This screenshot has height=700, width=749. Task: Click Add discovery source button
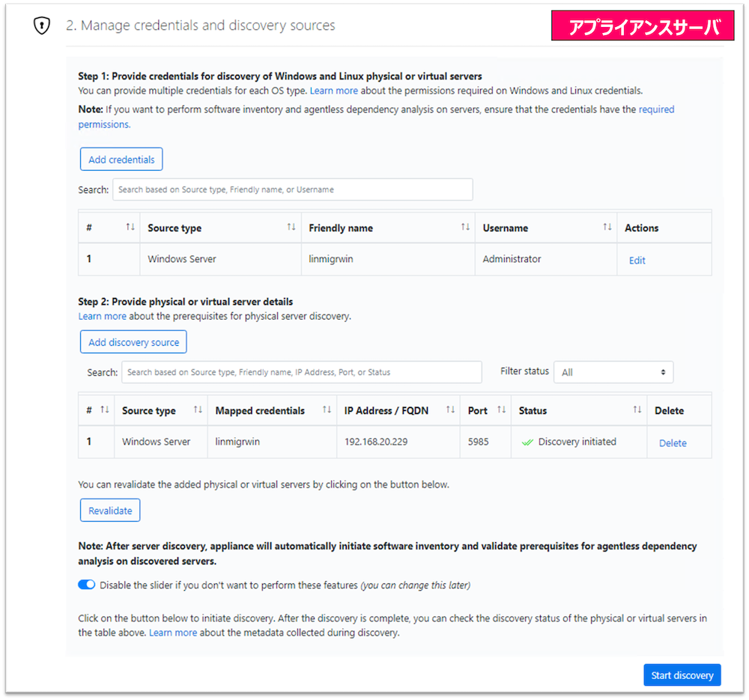pos(133,342)
